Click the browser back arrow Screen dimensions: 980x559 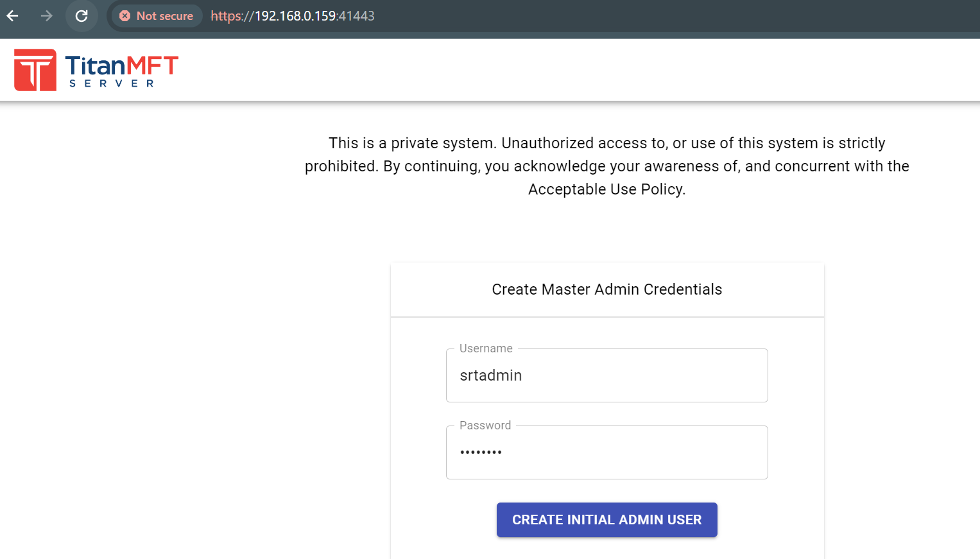click(x=13, y=16)
